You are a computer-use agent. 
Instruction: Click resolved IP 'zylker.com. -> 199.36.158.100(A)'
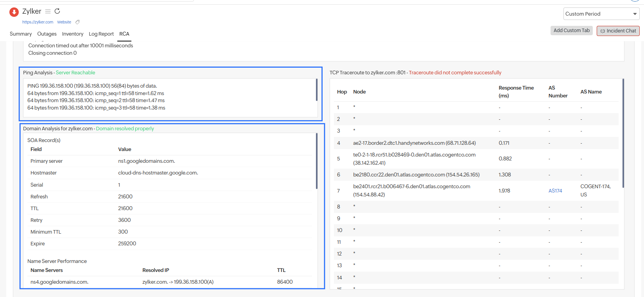(178, 282)
